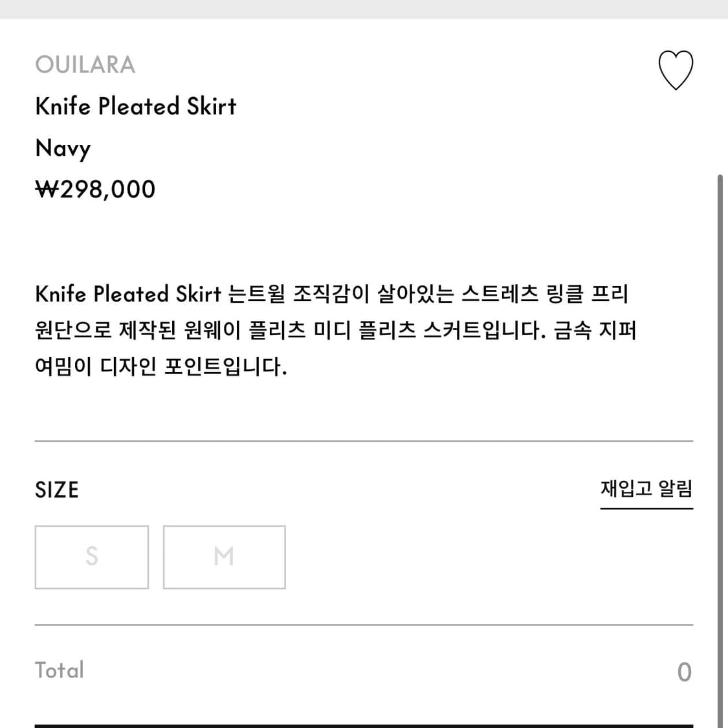Click the ₩298,000 price
The height and width of the screenshot is (728, 728).
tap(95, 190)
